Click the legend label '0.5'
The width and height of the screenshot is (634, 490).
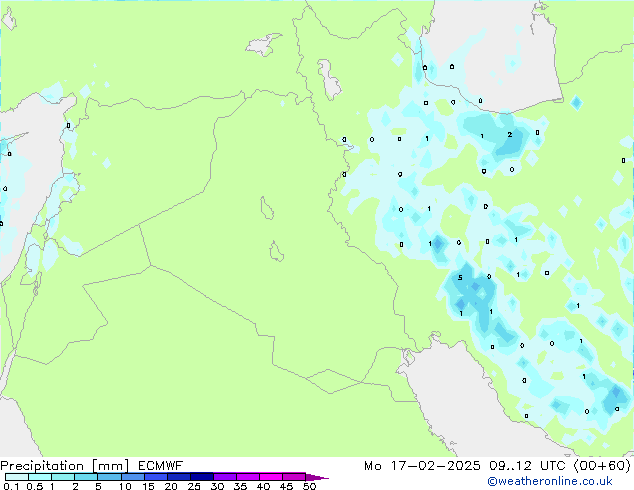(x=34, y=486)
